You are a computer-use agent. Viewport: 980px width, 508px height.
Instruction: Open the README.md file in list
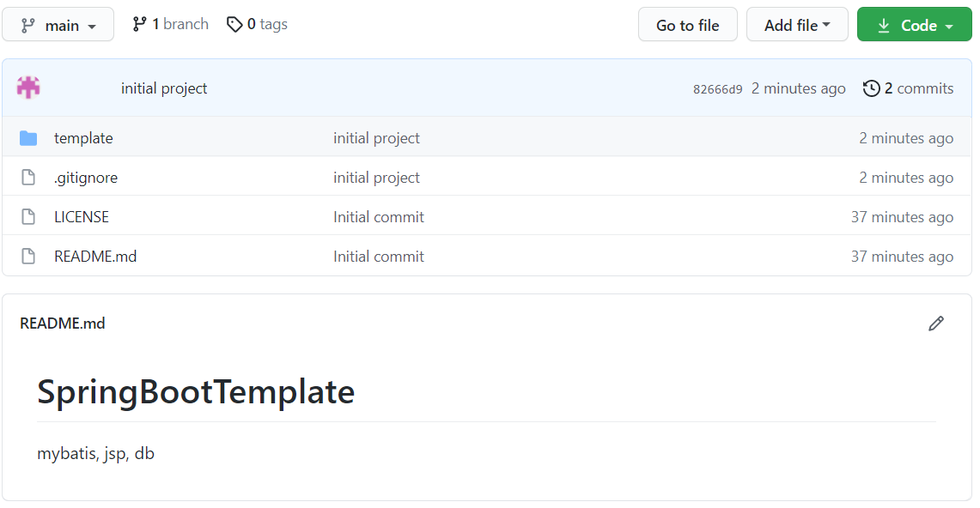pos(95,257)
